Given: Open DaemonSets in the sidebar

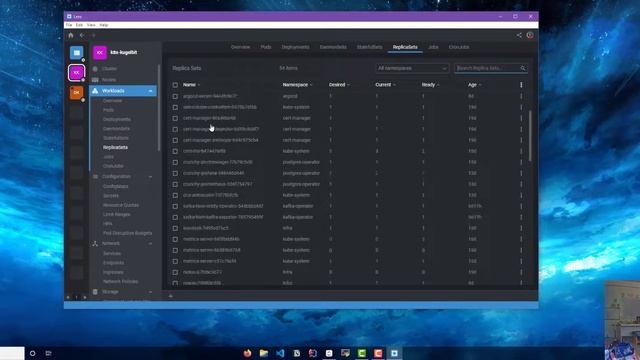Looking at the screenshot, I should coord(117,129).
